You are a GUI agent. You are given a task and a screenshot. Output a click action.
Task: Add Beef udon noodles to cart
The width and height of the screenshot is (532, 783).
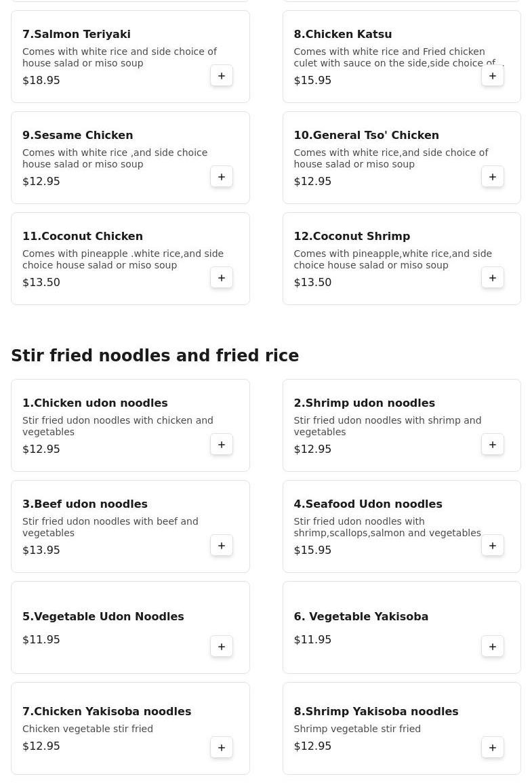222,546
